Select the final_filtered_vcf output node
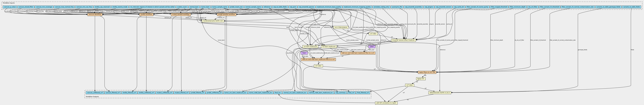 (x=363, y=93)
